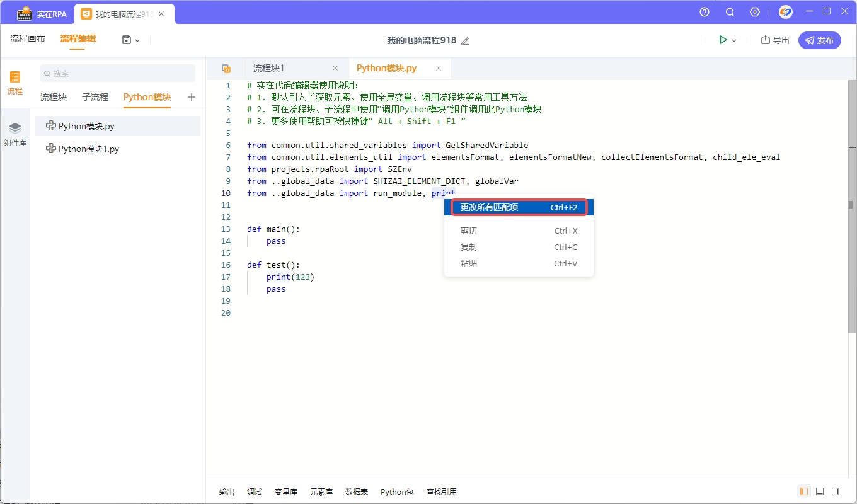Open settings gear icon in title bar
Screen dimensions: 857x504
[x=755, y=12]
